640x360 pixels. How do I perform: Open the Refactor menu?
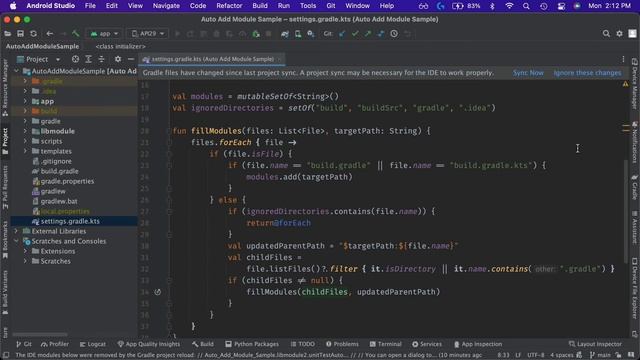pyautogui.click(x=229, y=6)
